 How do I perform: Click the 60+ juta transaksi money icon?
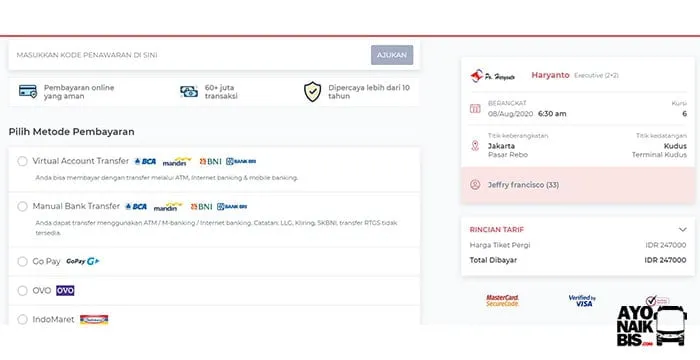(x=189, y=92)
